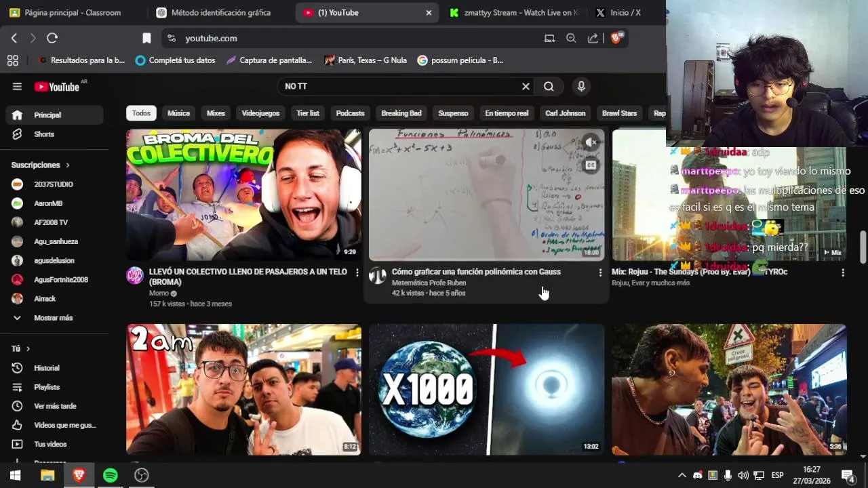This screenshot has width=868, height=488.
Task: Open the AF2008 TV subscription
Action: pyautogui.click(x=54, y=222)
